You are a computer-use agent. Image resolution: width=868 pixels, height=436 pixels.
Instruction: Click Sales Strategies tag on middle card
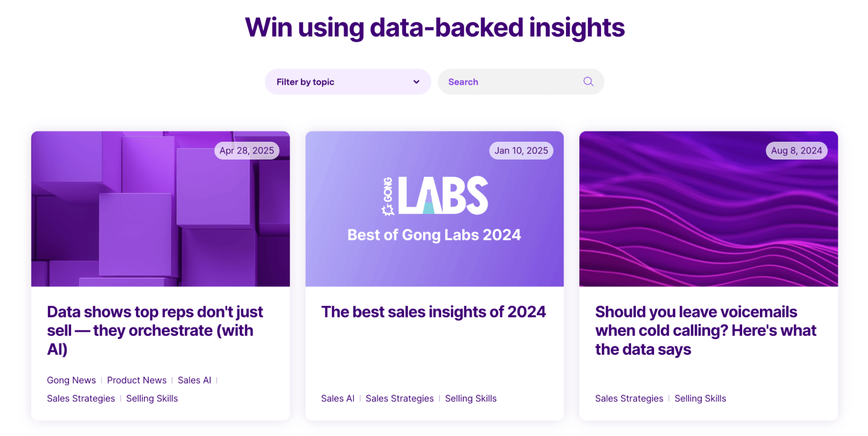(399, 399)
